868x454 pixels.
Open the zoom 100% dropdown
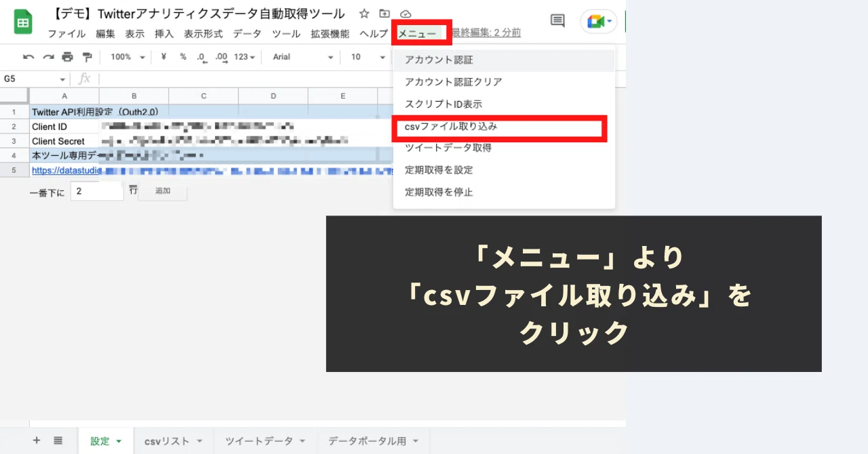point(127,57)
